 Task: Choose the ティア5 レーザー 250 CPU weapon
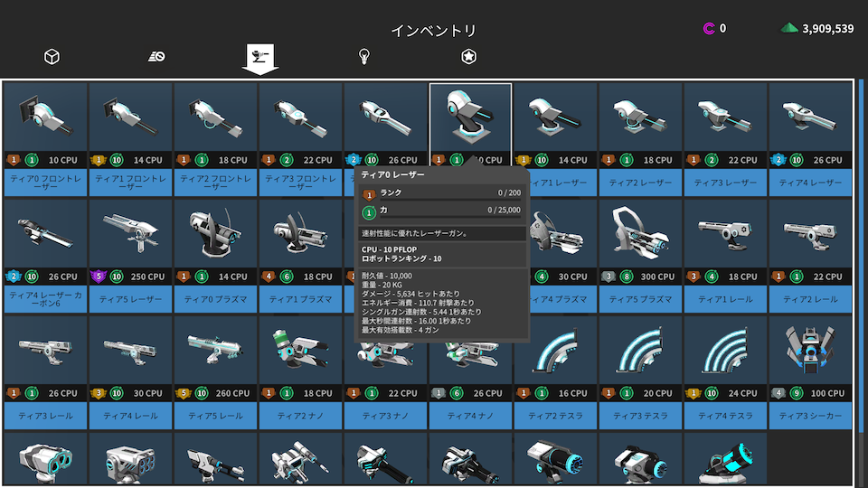tap(131, 235)
